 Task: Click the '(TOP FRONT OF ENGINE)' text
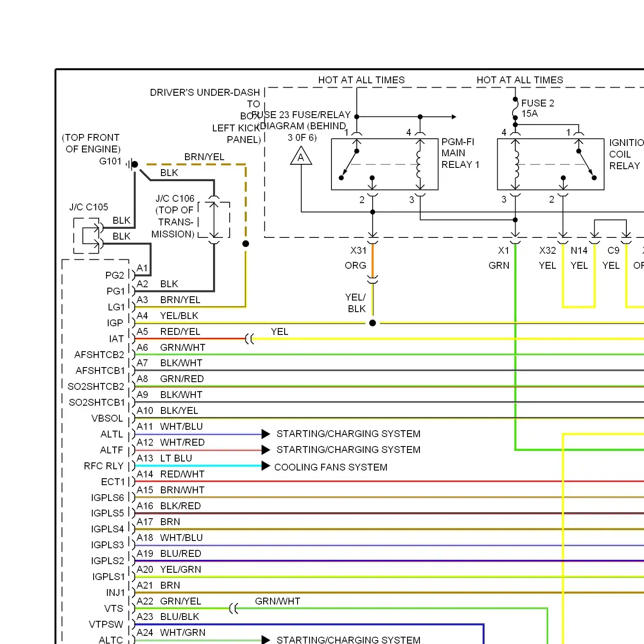91,143
